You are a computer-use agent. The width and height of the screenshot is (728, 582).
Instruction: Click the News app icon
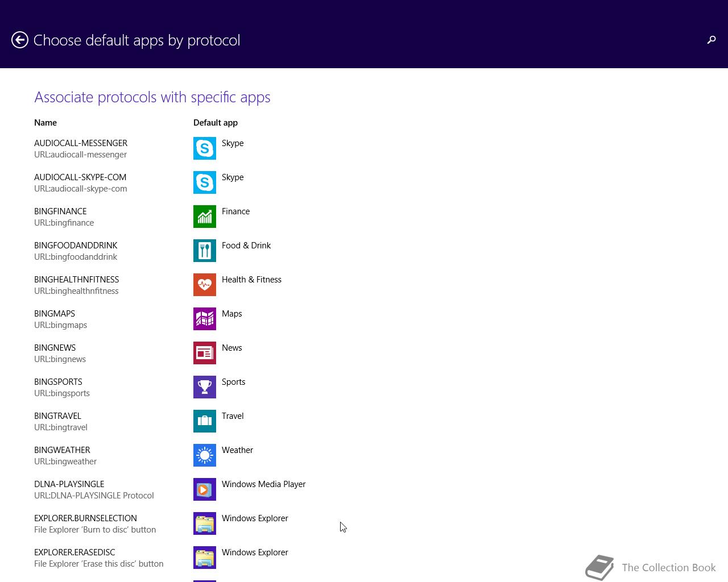coord(205,353)
